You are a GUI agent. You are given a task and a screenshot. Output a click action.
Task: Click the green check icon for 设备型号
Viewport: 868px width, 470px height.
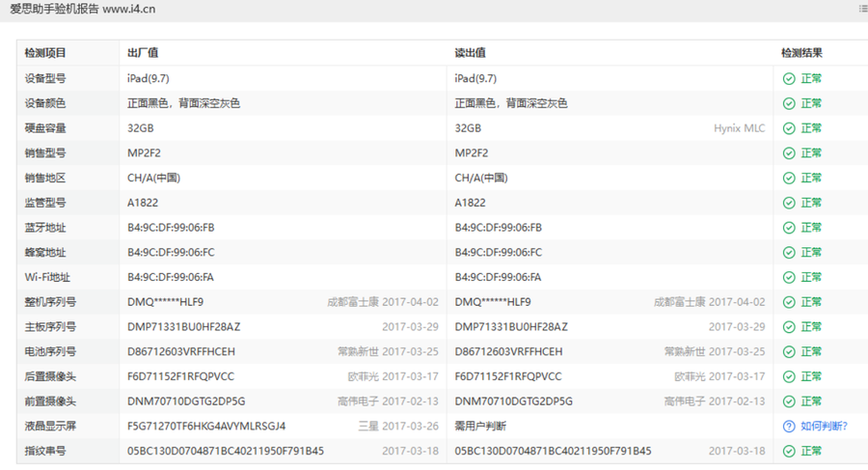pos(789,79)
